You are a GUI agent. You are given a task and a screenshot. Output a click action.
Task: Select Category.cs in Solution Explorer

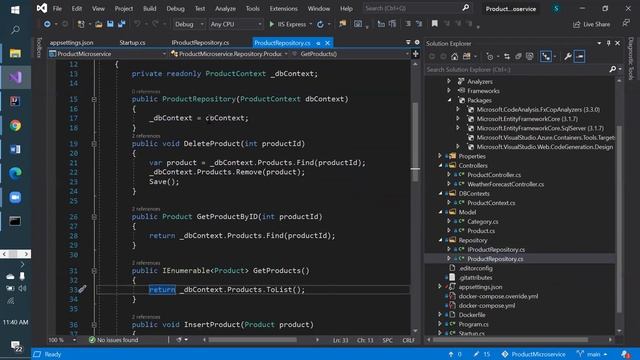[482, 221]
